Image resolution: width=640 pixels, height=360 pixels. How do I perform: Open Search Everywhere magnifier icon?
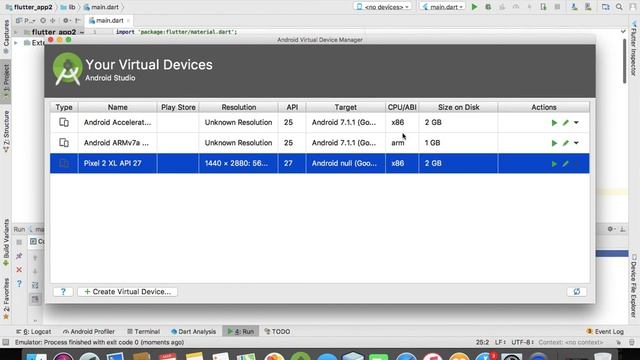click(619, 7)
